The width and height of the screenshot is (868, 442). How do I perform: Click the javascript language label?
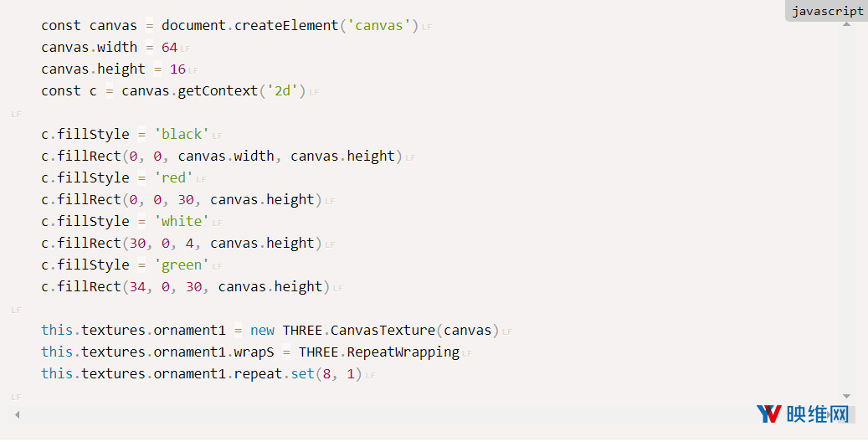(827, 11)
